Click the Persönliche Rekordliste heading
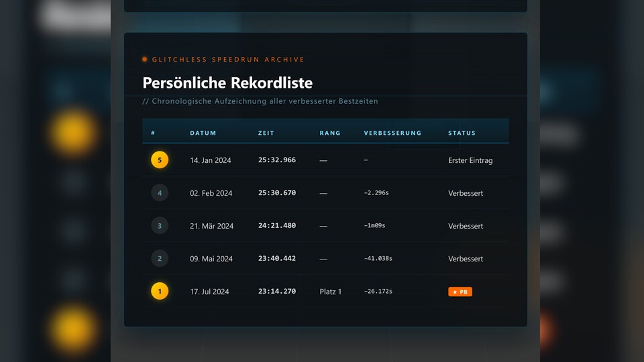The height and width of the screenshot is (362, 644). 227,83
